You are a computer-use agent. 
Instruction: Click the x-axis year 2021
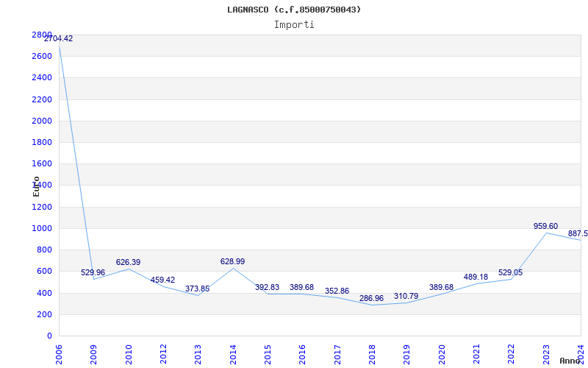(476, 354)
